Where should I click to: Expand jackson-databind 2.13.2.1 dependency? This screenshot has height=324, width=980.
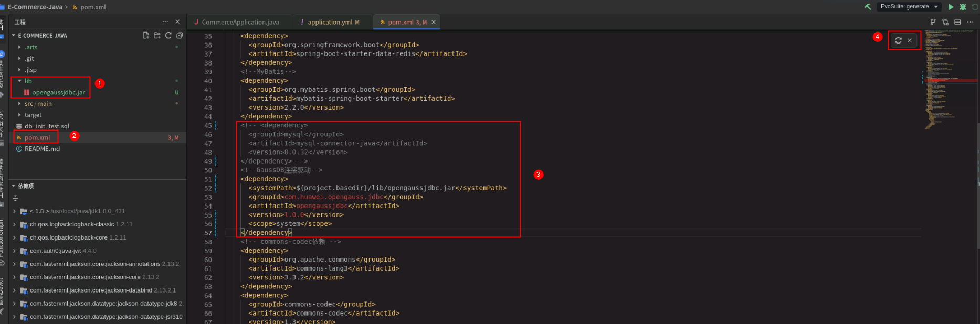click(x=14, y=290)
